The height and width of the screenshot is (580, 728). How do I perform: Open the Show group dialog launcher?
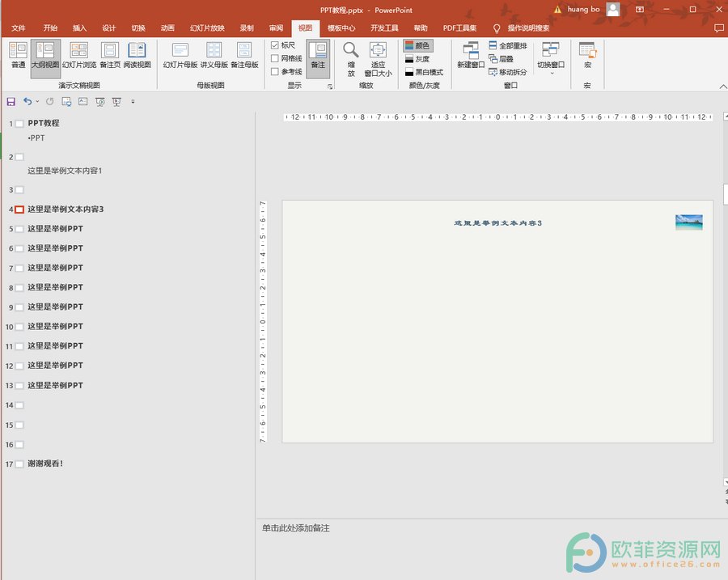[330, 87]
